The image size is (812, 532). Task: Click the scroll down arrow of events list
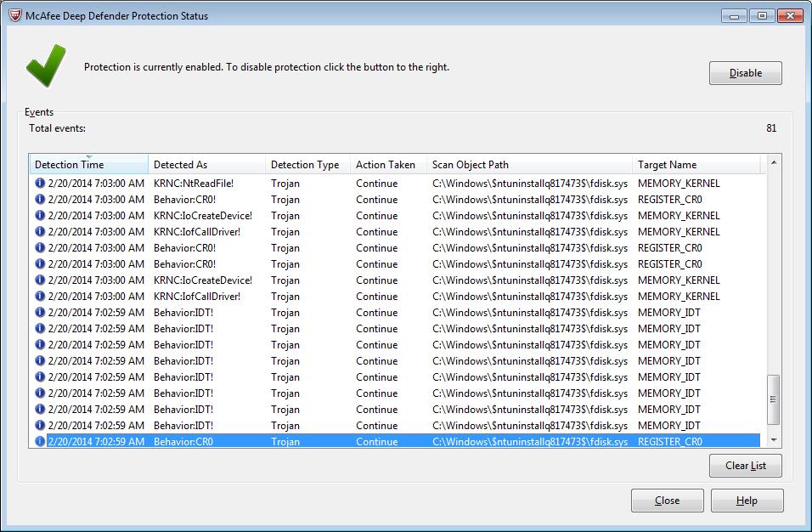coord(773,439)
